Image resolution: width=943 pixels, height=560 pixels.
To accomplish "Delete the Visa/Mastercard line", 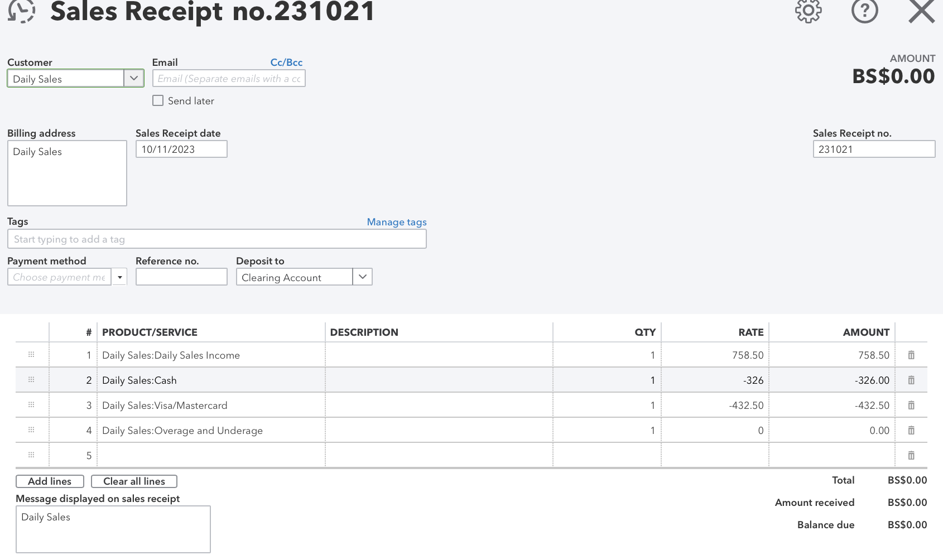I will (x=911, y=405).
